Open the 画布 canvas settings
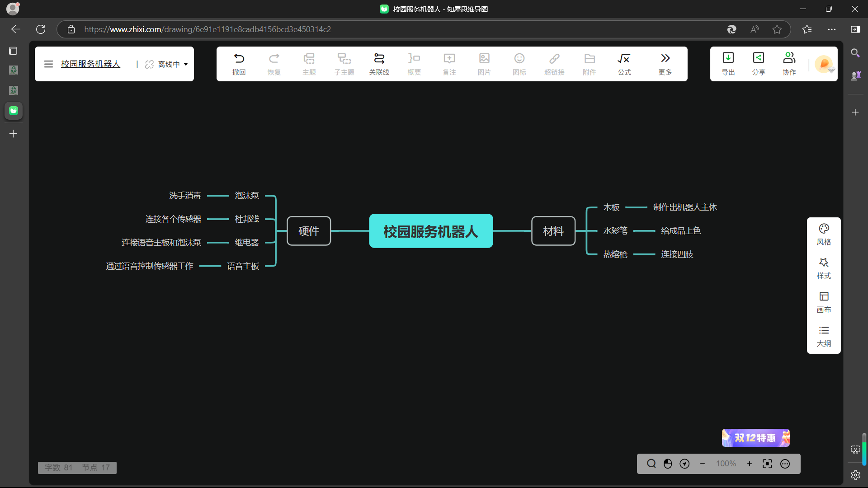Image resolution: width=868 pixels, height=488 pixels. 824,302
